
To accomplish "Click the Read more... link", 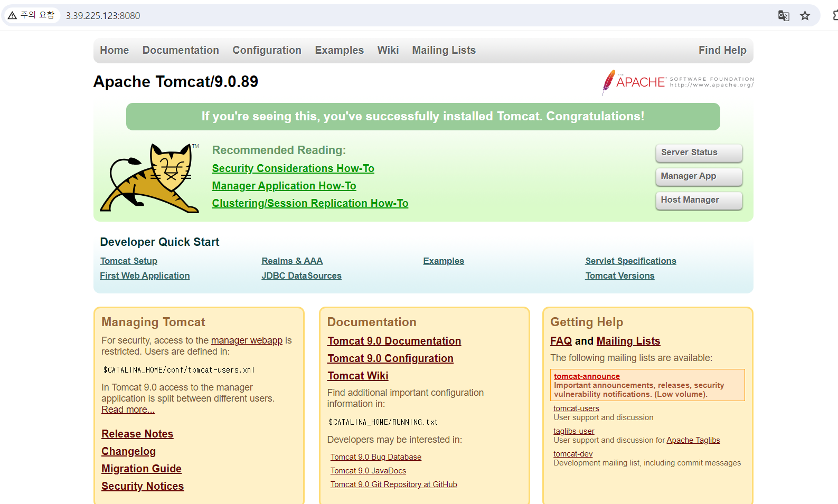I will point(128,410).
